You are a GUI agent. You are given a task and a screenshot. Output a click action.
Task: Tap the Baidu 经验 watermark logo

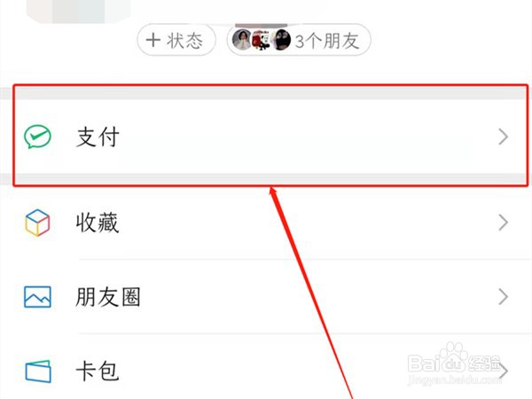[455, 363]
